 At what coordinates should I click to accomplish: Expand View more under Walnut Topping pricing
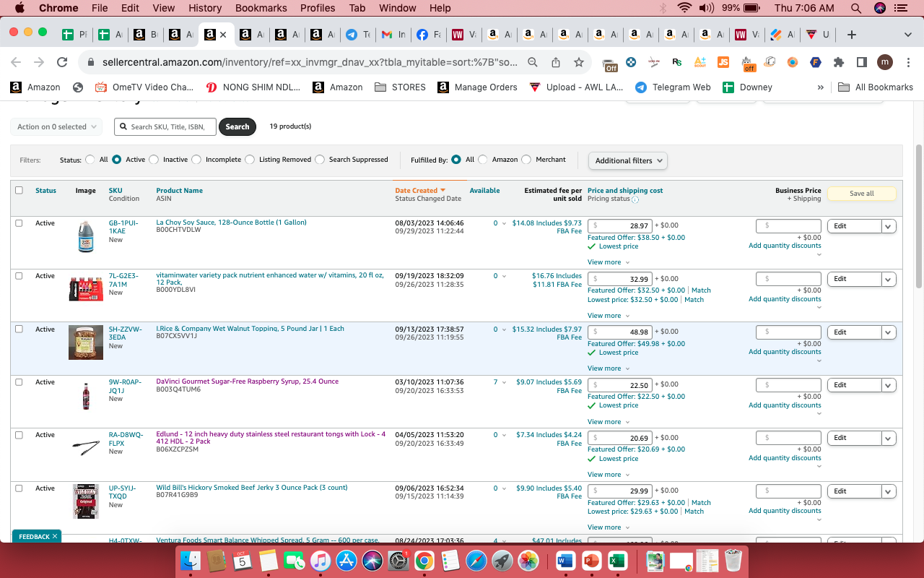(609, 368)
